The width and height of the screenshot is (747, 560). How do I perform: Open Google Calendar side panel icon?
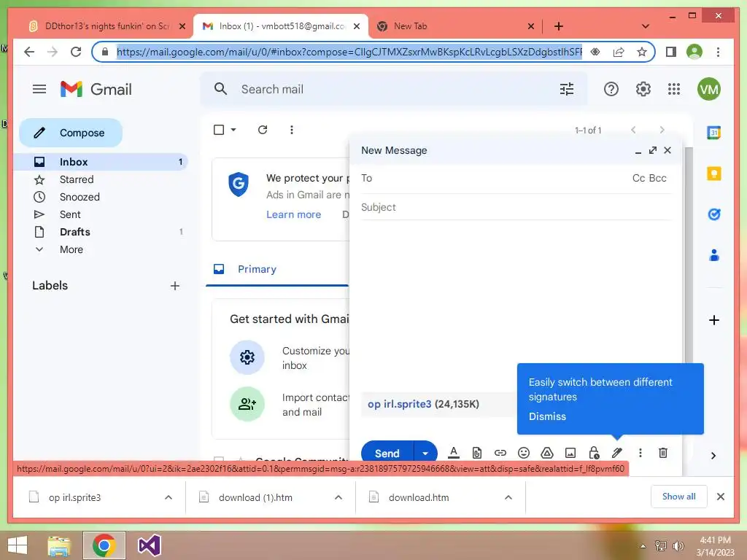(713, 133)
